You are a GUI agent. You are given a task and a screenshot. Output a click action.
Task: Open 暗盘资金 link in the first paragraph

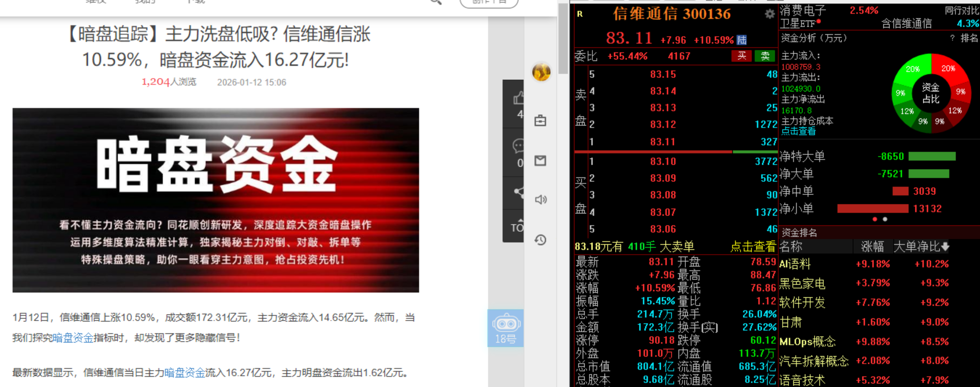73,338
